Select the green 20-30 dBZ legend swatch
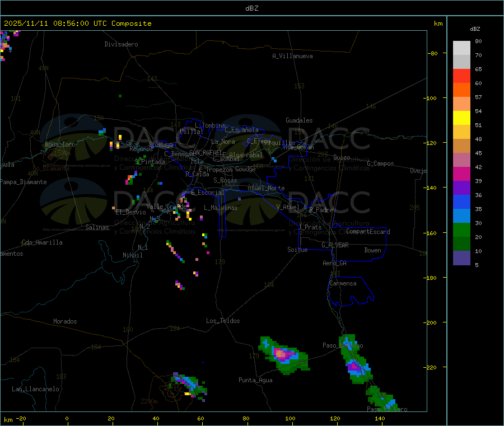Screen dimensions: 504x426 click(461, 230)
